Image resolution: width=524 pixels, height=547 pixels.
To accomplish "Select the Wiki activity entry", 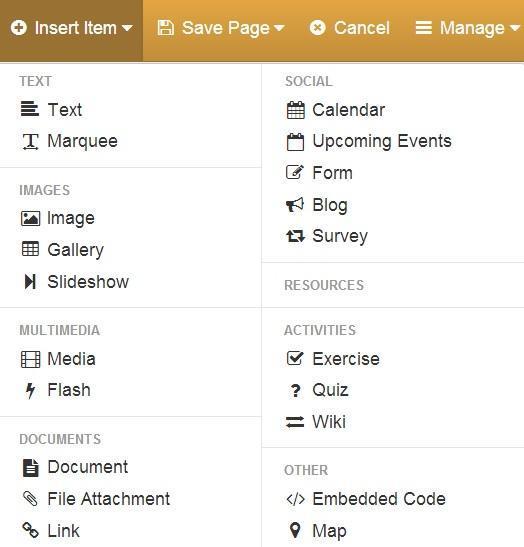I will point(316,422).
